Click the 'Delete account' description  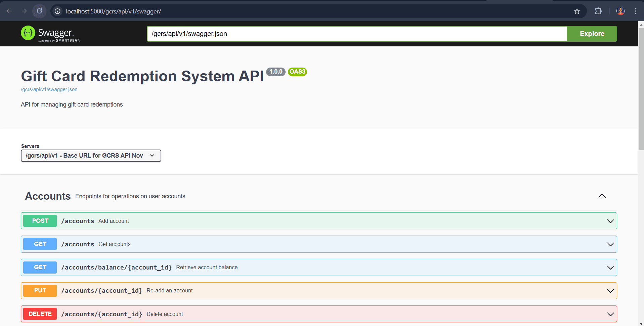[165, 314]
